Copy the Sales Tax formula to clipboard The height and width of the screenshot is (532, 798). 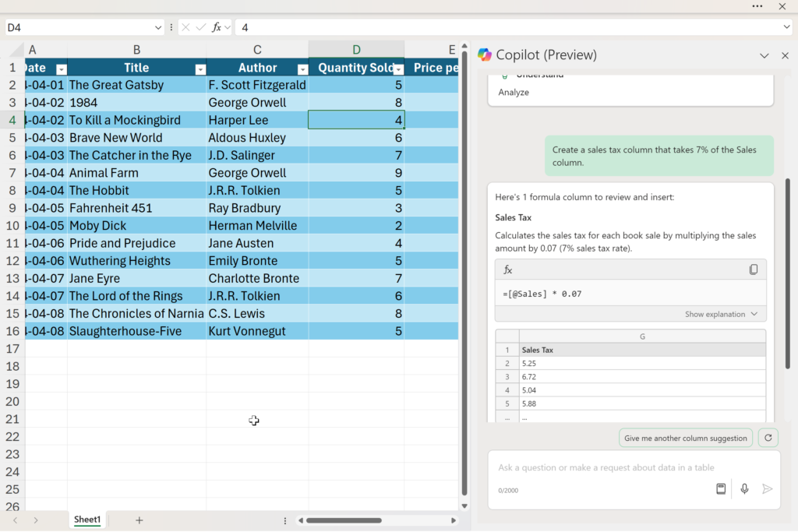[x=754, y=270]
